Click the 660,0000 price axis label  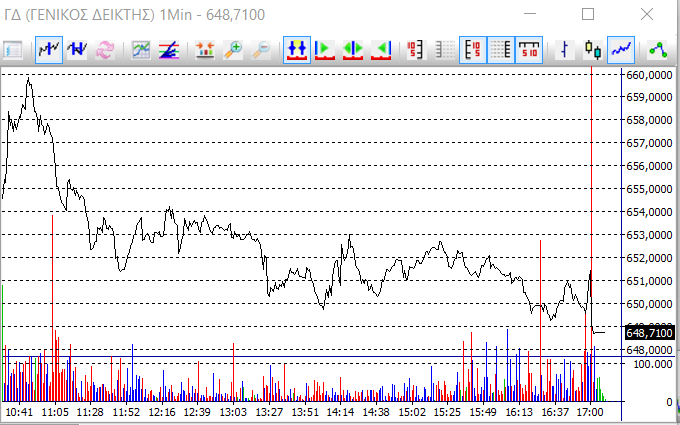pyautogui.click(x=650, y=75)
